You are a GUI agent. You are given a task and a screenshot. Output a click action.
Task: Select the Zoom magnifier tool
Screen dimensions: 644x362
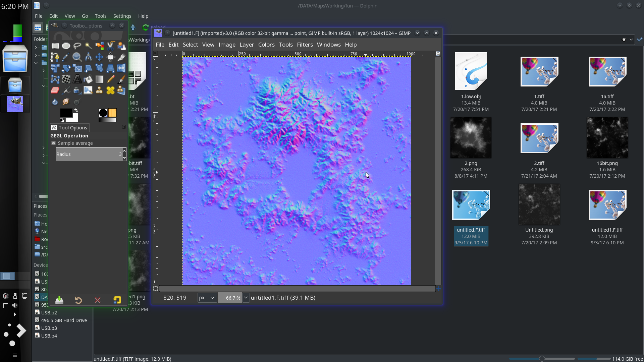pyautogui.click(x=77, y=57)
